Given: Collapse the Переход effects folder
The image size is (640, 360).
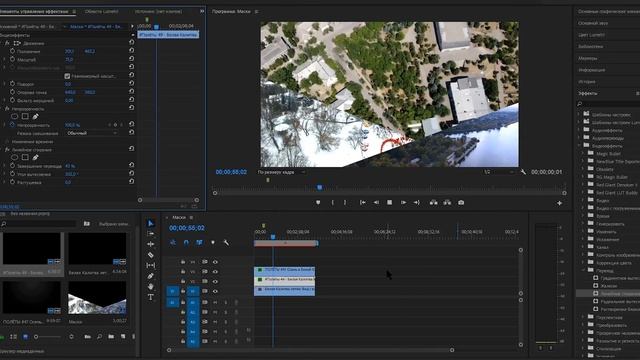Looking at the screenshot, I should pyautogui.click(x=584, y=270).
